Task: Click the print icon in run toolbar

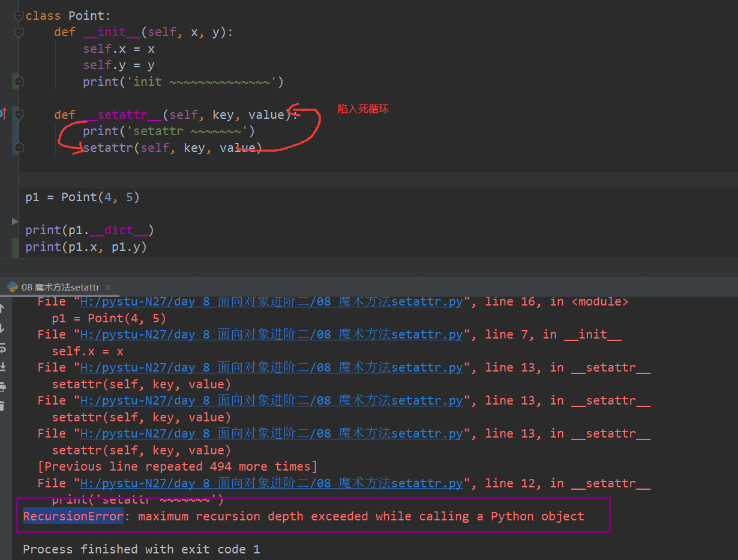Action: click(x=2, y=387)
